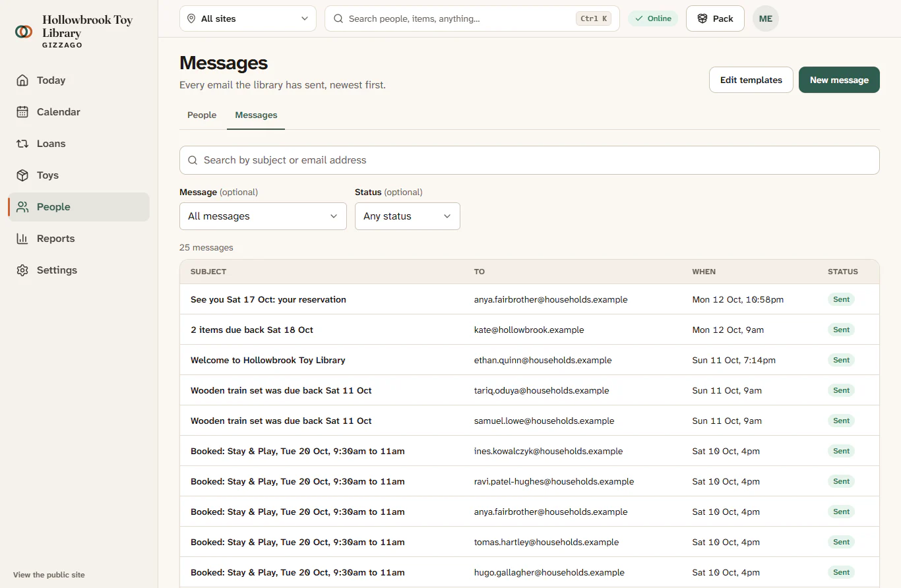901x588 pixels.
Task: Click the ravi.patel-hughes@households.example recipient
Action: point(554,481)
